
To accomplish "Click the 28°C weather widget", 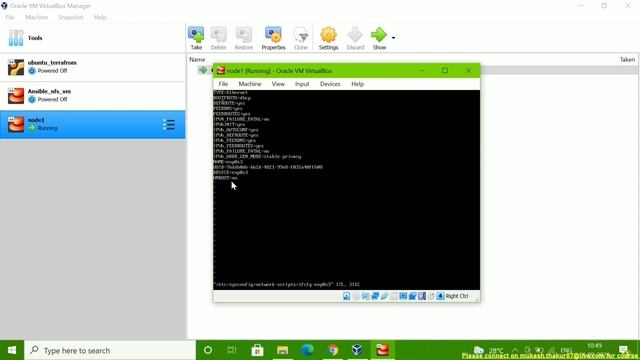I will tap(490, 350).
